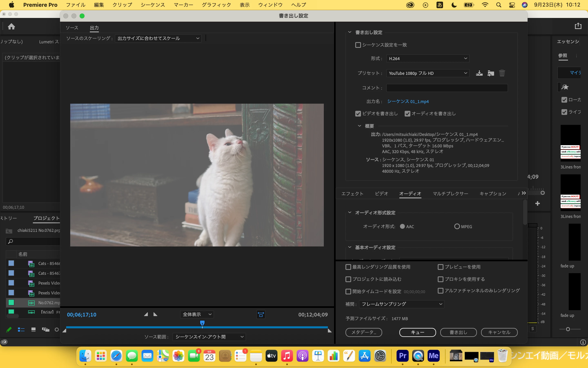Set the in point marker icon

(146, 314)
